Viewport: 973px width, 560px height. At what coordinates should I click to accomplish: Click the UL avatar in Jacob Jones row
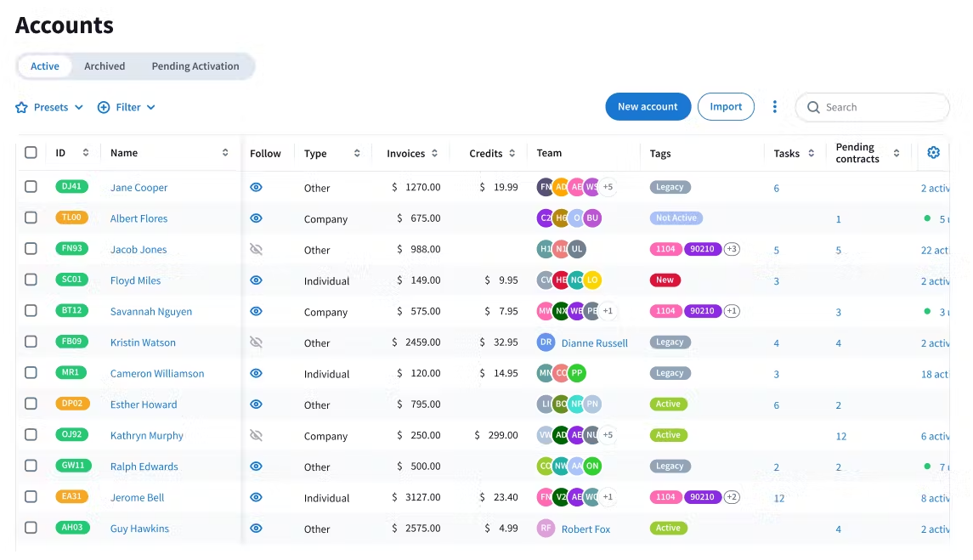pyautogui.click(x=577, y=249)
